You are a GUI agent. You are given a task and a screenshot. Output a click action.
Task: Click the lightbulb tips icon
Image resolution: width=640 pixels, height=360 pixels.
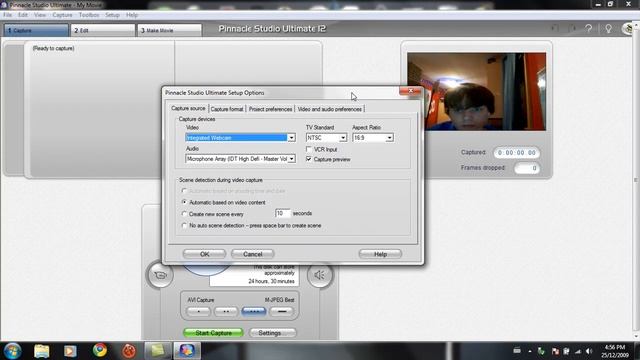[608, 29]
